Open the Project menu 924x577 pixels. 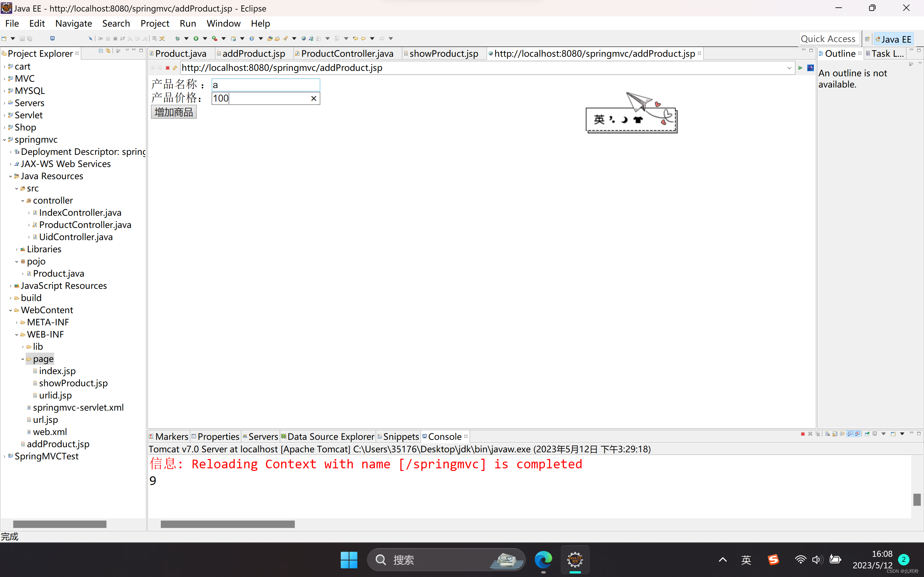154,23
